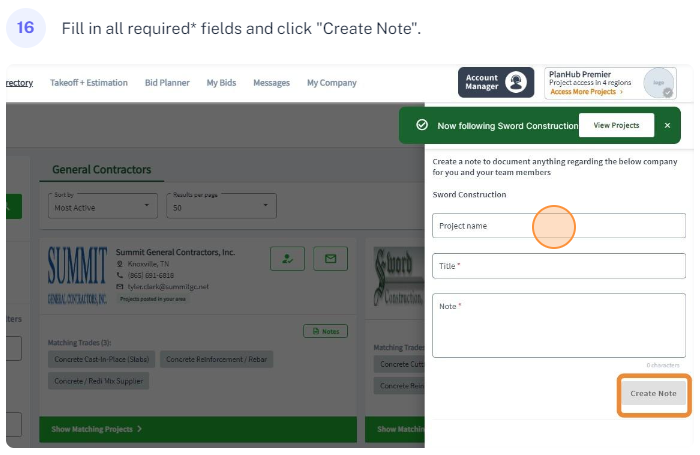Image resolution: width=700 pixels, height=455 pixels.
Task: Open the Results per page dropdown
Action: coord(221,206)
